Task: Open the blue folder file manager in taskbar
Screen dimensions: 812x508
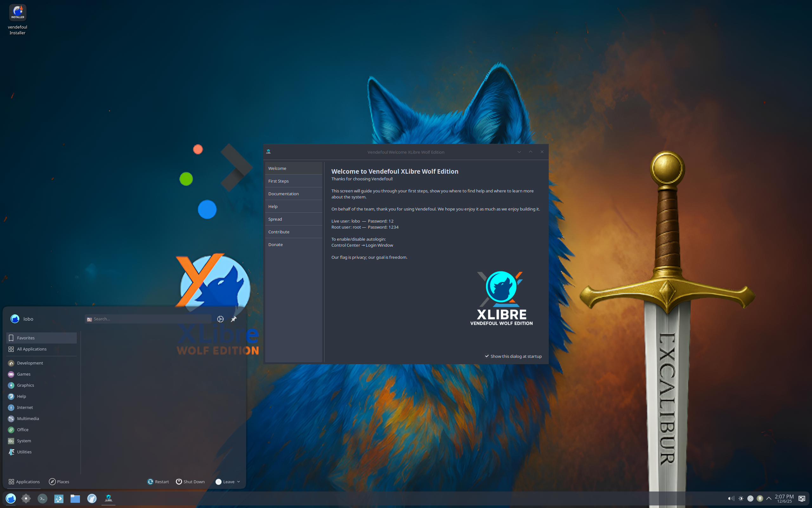Action: pos(75,498)
